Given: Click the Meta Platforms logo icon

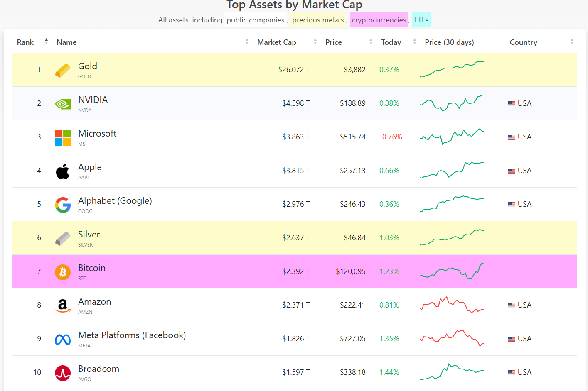Looking at the screenshot, I should coord(63,340).
